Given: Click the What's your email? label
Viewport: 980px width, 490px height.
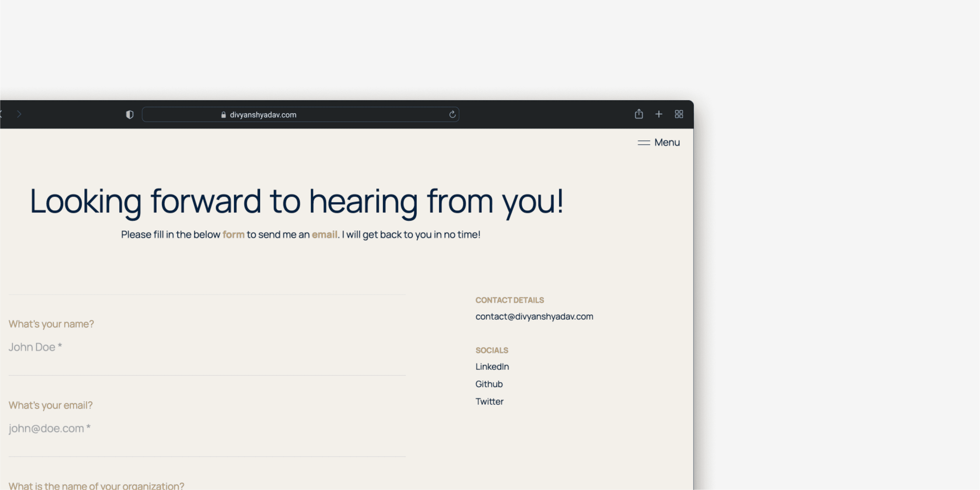Looking at the screenshot, I should pyautogui.click(x=51, y=405).
